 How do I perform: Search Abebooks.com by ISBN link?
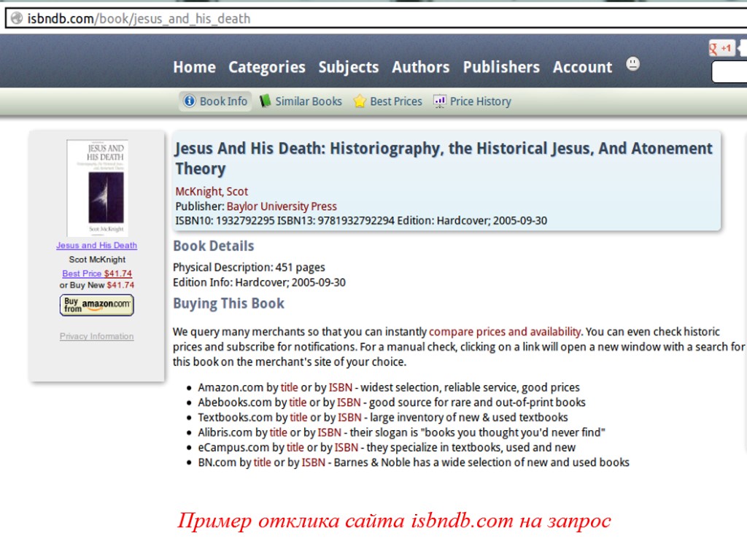[x=349, y=402]
